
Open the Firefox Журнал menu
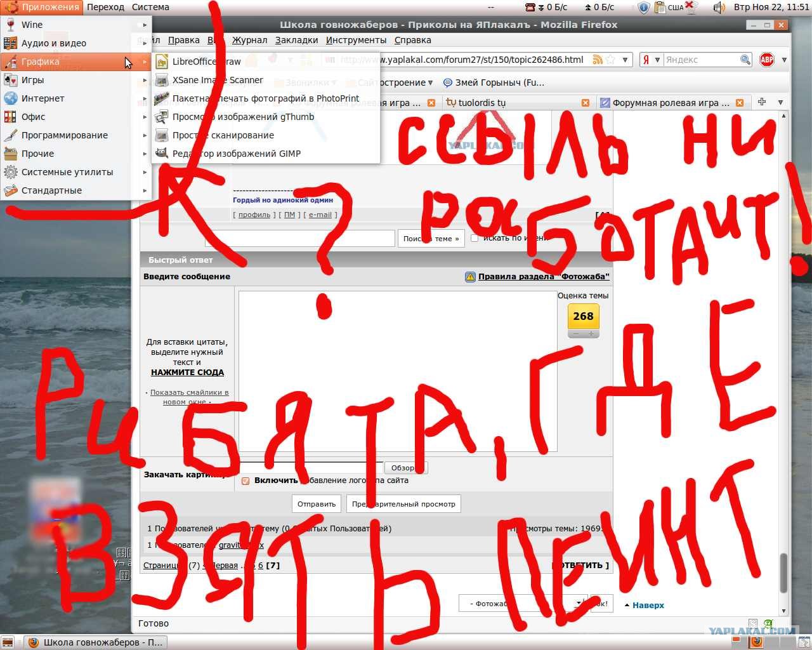[x=249, y=40]
